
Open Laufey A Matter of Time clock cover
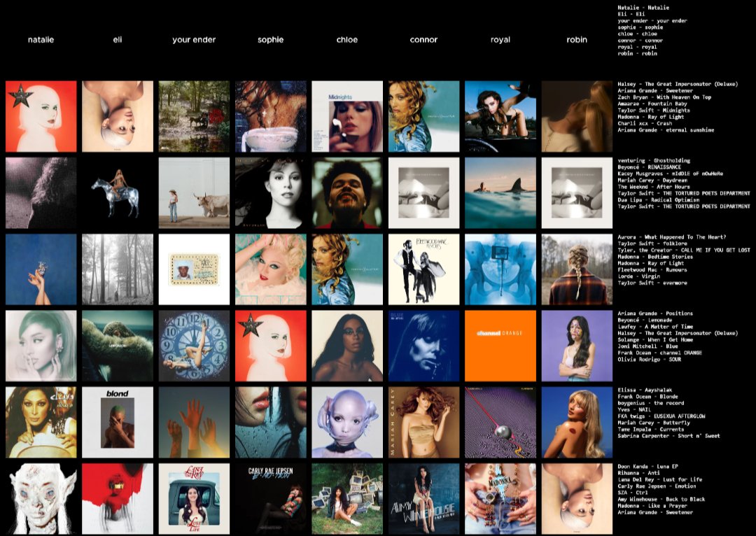pos(195,346)
